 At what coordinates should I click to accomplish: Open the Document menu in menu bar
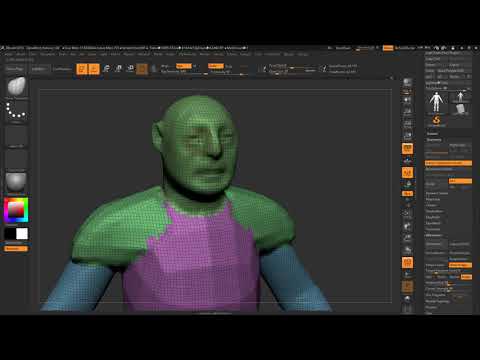click(48, 54)
